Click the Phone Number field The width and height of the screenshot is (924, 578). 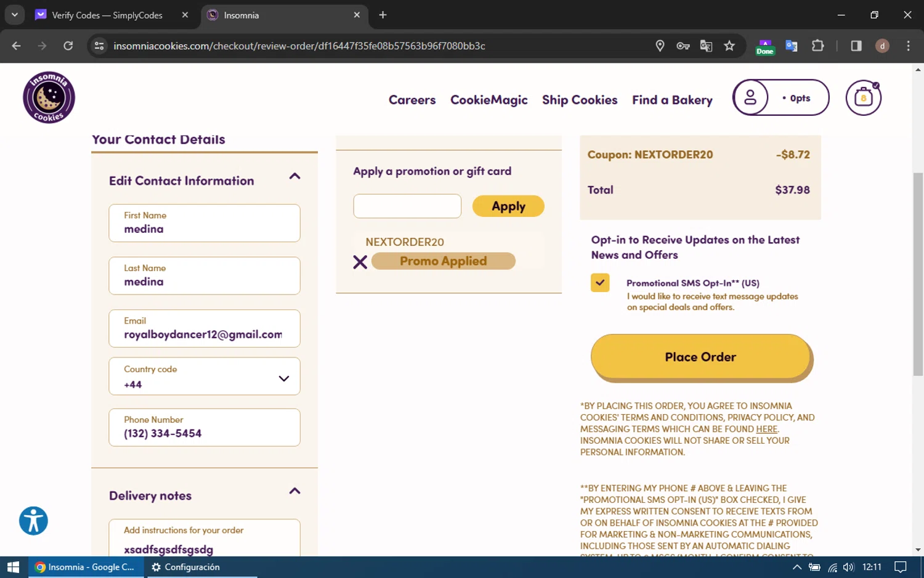205,428
